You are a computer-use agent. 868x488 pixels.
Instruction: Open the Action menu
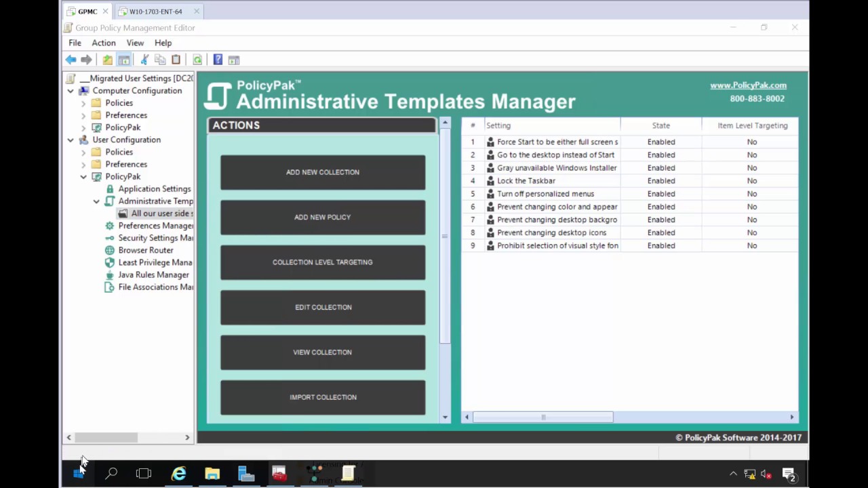104,43
